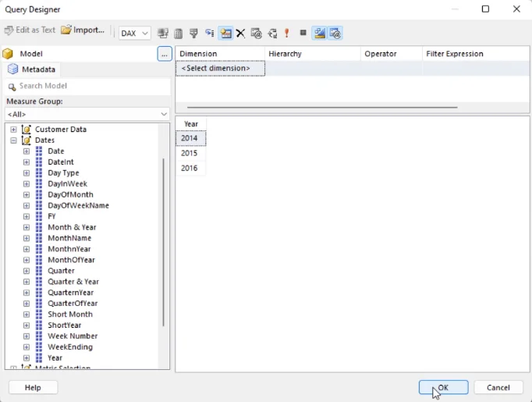Click the Week Number field icon

39,336
